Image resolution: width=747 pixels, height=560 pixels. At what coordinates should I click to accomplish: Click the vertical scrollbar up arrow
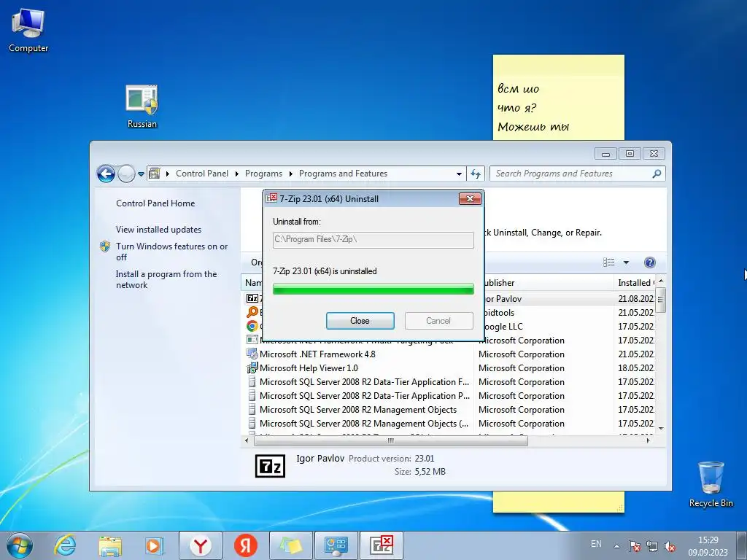[661, 281]
